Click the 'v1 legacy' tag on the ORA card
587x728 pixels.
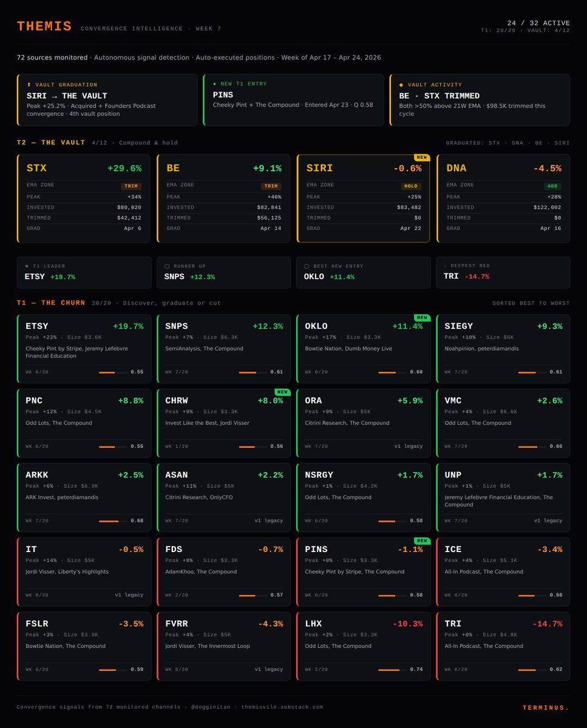(409, 447)
